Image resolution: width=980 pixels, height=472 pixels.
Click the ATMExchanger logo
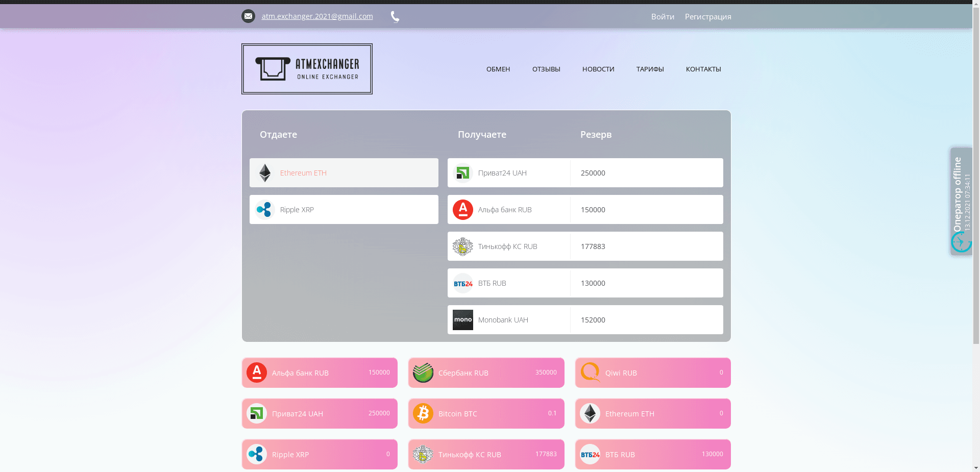pos(307,69)
